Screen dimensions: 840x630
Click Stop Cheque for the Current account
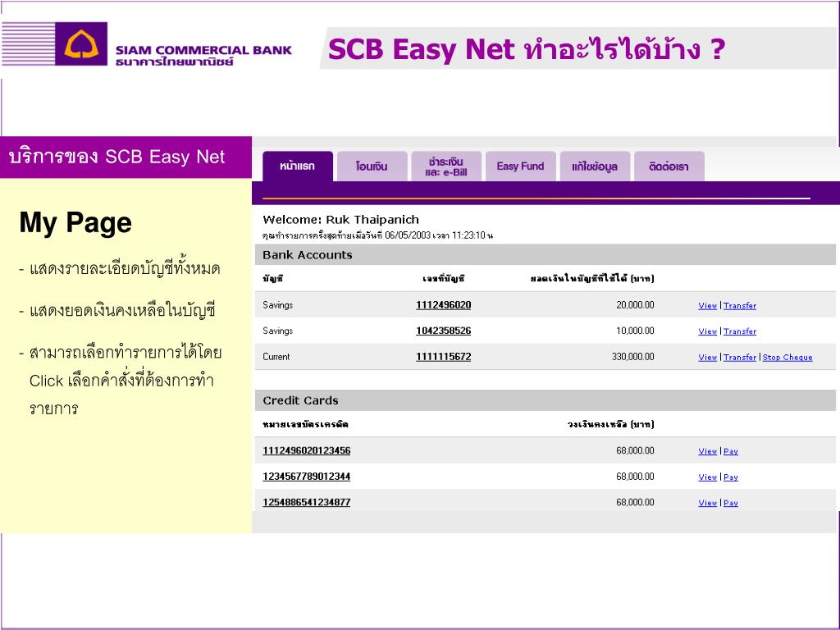coord(787,357)
